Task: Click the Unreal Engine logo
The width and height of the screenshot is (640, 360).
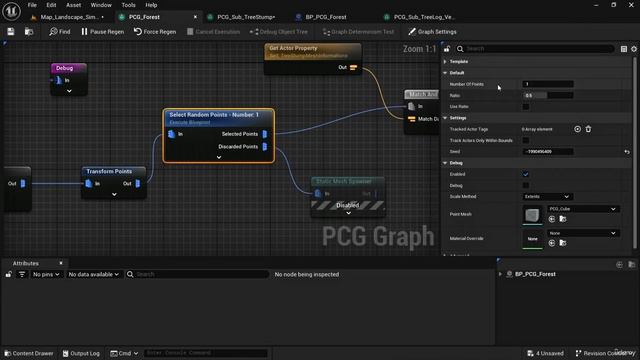Action: (11, 11)
